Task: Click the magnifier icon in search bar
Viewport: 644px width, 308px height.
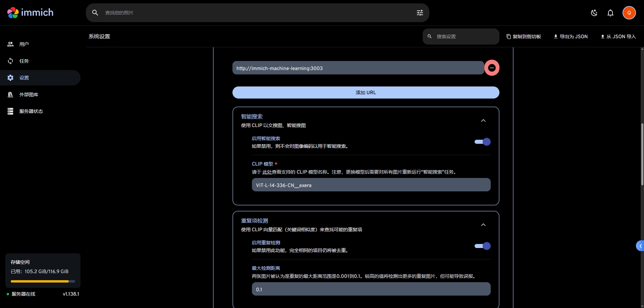Action: 95,13
